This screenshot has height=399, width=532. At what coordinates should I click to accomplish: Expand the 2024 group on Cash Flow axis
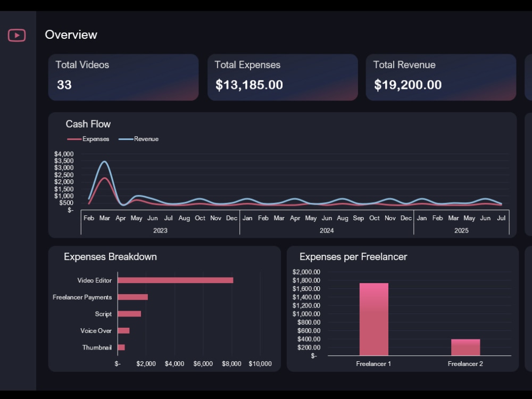(x=327, y=230)
